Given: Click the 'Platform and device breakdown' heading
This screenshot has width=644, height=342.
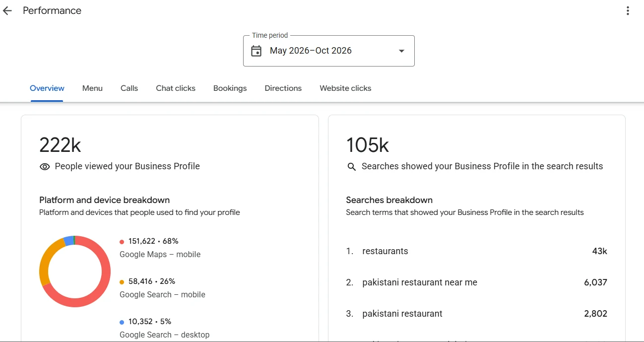Looking at the screenshot, I should pyautogui.click(x=105, y=200).
